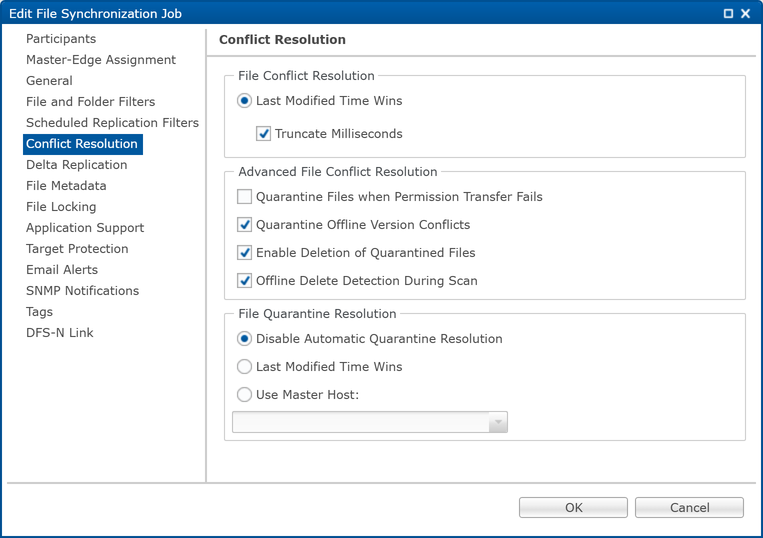Go to Email Alerts
The height and width of the screenshot is (538, 763).
[x=62, y=269]
